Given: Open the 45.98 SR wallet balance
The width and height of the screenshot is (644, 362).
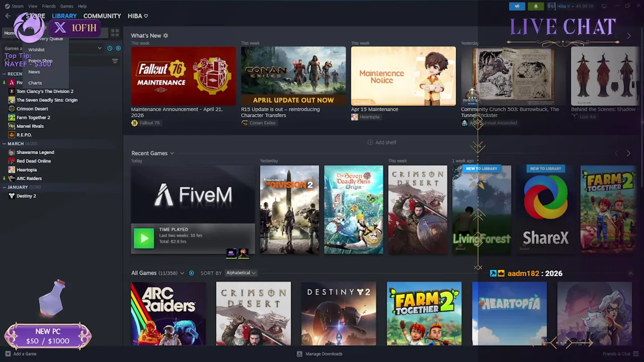Looking at the screenshot, I should pyautogui.click(x=584, y=6).
